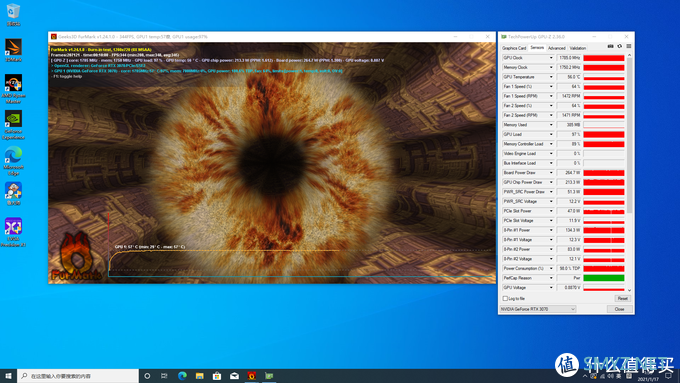Click the GPU-Z sensors scroll up arrow

click(x=629, y=56)
